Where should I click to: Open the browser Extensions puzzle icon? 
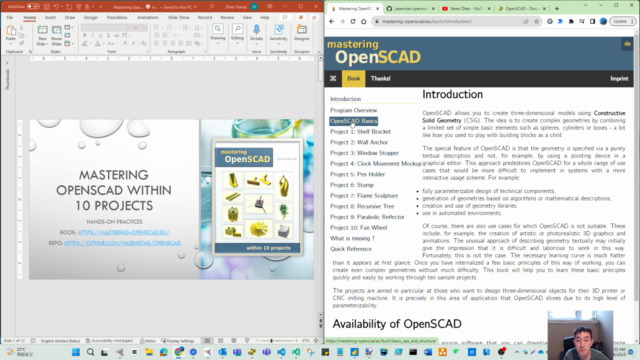[x=571, y=21]
